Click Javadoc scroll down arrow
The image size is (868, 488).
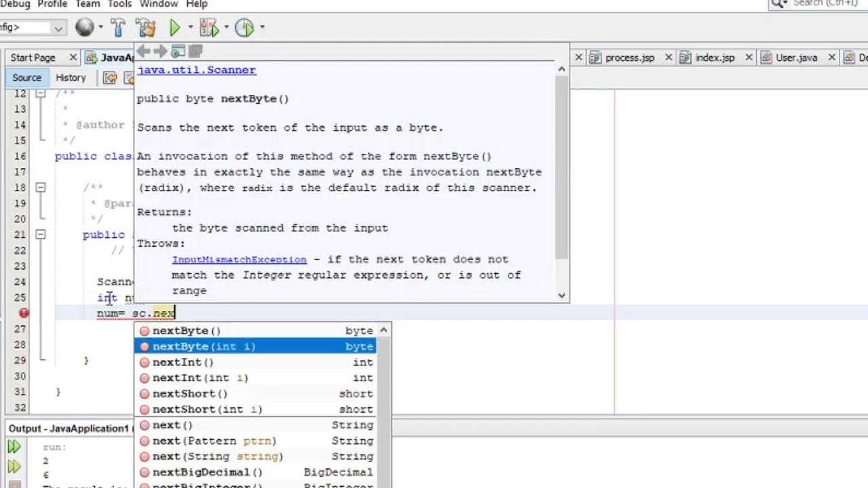[561, 295]
